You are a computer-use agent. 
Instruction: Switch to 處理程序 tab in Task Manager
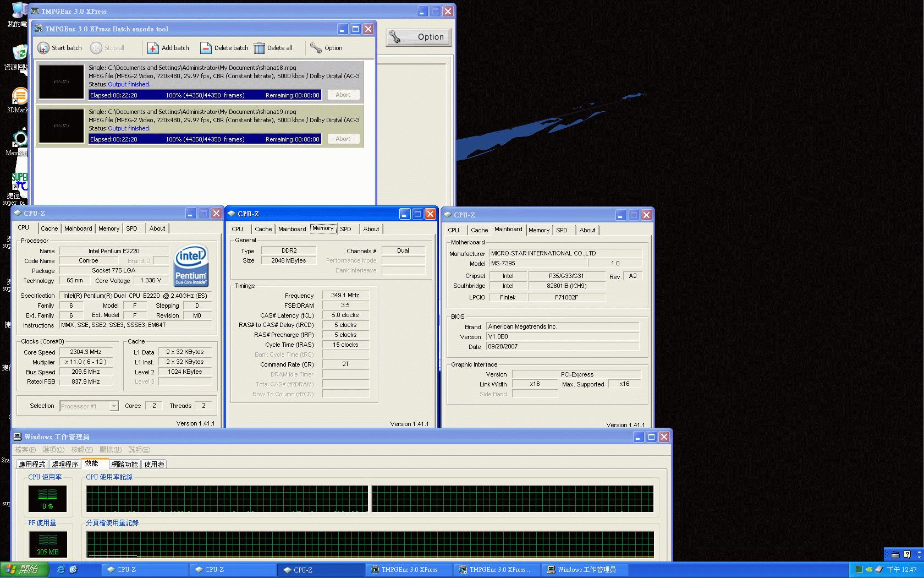click(x=65, y=465)
